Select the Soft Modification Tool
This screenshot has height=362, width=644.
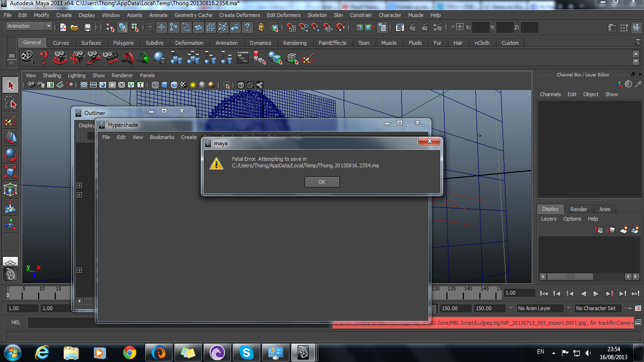click(x=10, y=207)
